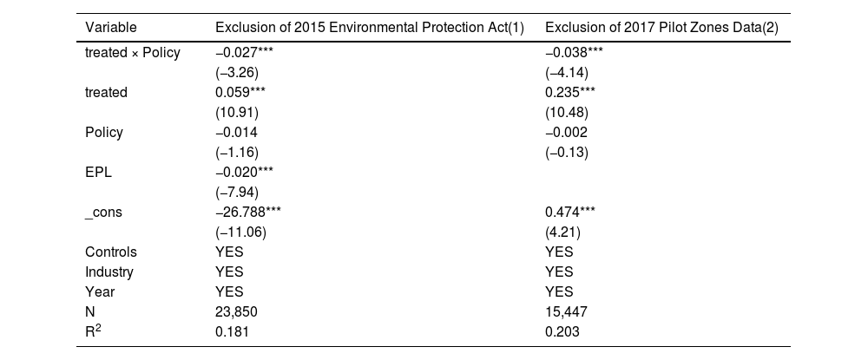Image resolution: width=868 pixels, height=360 pixels.
Task: Click the "treated × Policy" row label
Action: click(133, 53)
